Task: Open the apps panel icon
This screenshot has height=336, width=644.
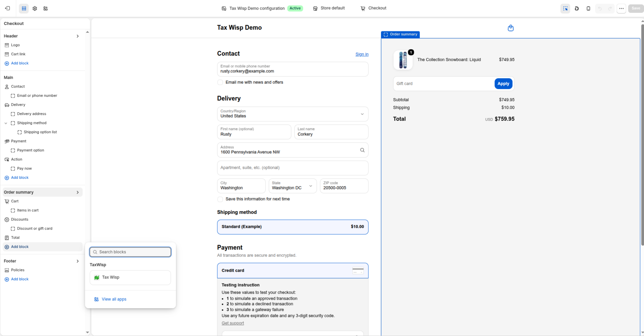Action: [x=46, y=8]
